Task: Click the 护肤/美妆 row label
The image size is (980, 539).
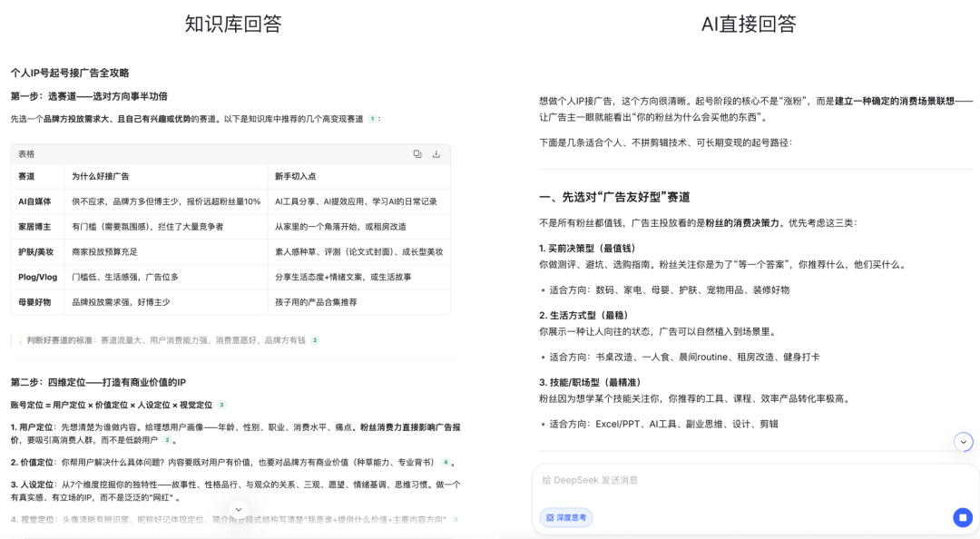Action: tap(35, 252)
